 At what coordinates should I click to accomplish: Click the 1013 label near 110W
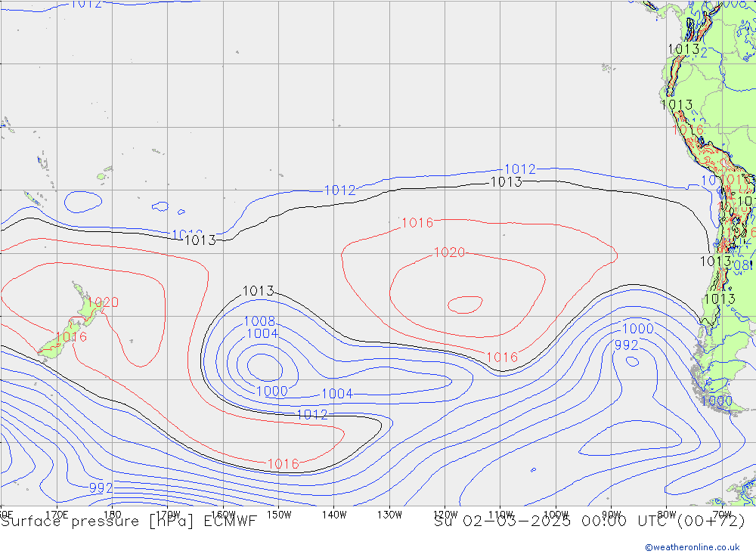pyautogui.click(x=506, y=182)
